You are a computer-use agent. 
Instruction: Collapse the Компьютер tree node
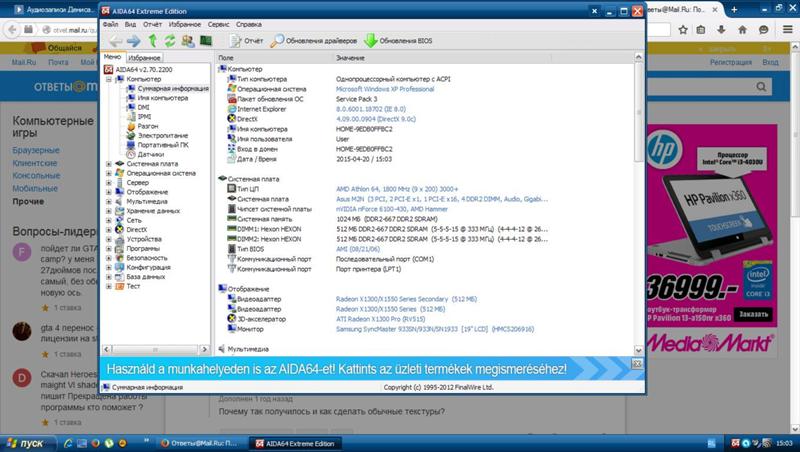pos(108,80)
